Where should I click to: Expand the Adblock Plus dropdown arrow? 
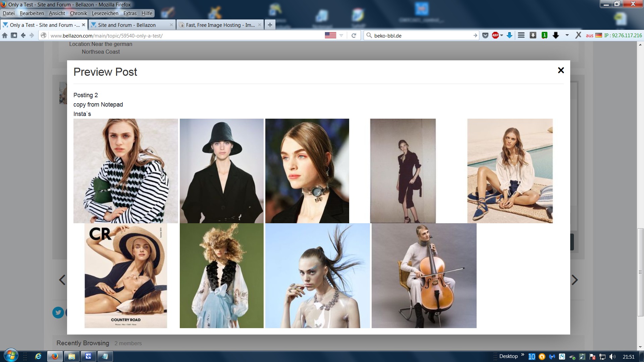tap(502, 36)
